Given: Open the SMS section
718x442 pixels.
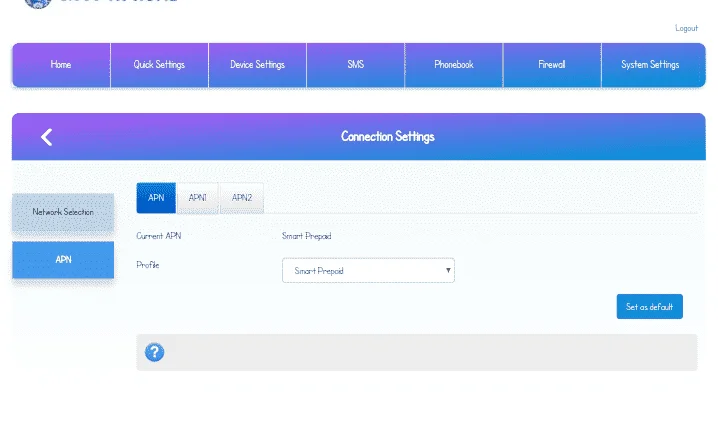Looking at the screenshot, I should pyautogui.click(x=356, y=65).
